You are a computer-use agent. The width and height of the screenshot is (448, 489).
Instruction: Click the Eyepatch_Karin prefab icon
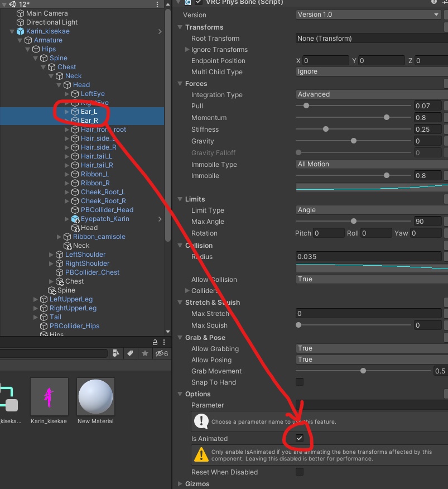(x=75, y=219)
